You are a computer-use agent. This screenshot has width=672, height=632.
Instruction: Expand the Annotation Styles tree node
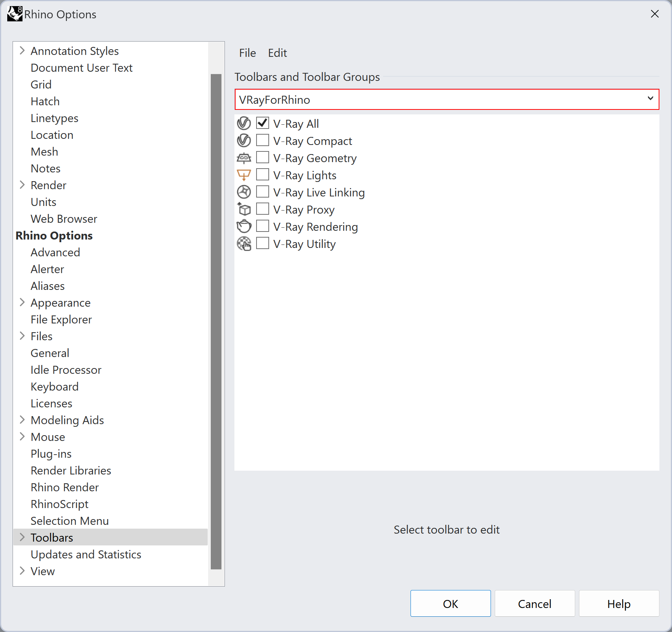point(22,51)
